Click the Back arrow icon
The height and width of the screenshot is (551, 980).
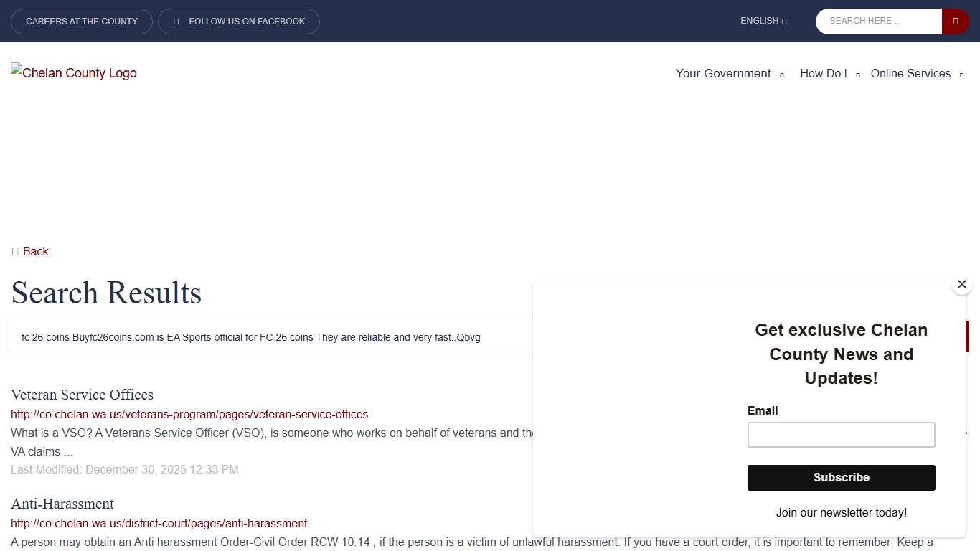(15, 251)
